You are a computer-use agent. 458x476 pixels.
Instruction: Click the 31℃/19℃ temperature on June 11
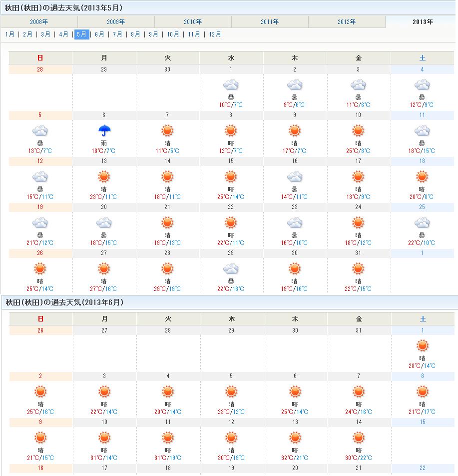168,458
